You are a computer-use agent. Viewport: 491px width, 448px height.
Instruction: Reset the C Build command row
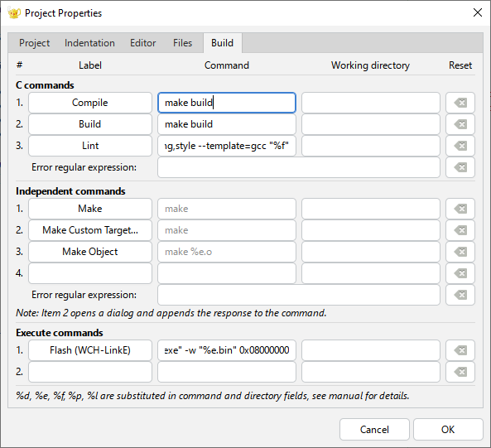[x=460, y=124]
